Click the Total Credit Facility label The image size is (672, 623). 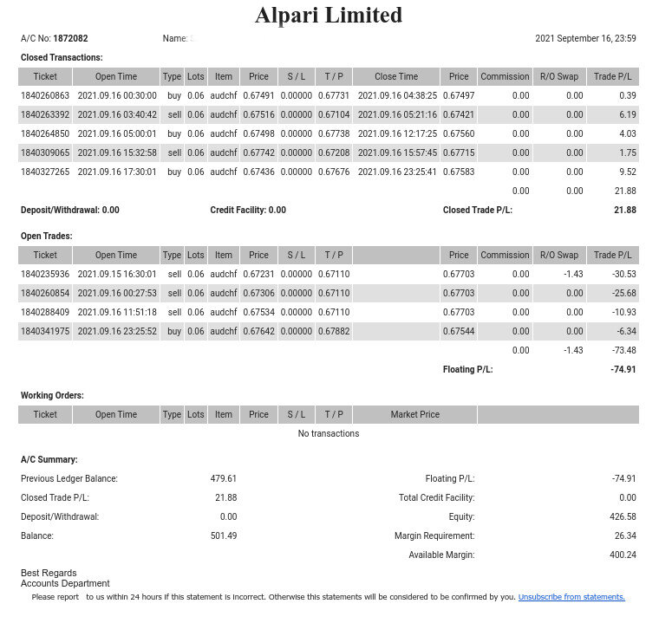pyautogui.click(x=437, y=497)
